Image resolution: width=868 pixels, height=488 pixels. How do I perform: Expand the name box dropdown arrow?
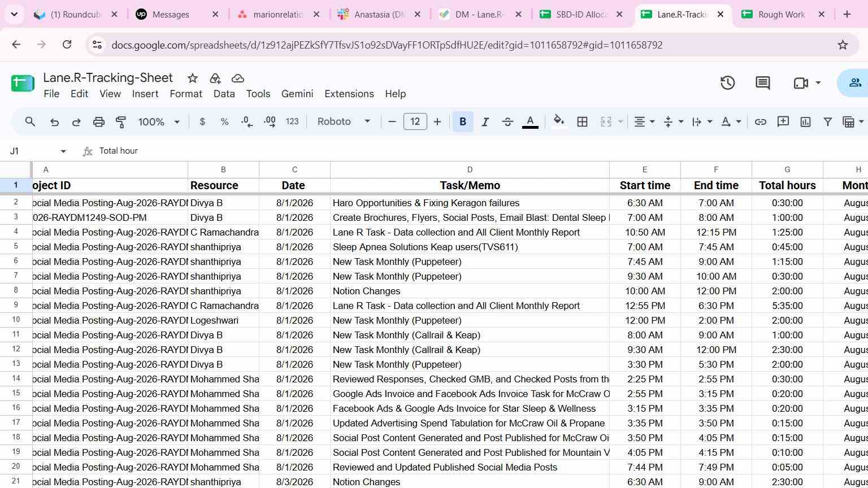pyautogui.click(x=63, y=151)
